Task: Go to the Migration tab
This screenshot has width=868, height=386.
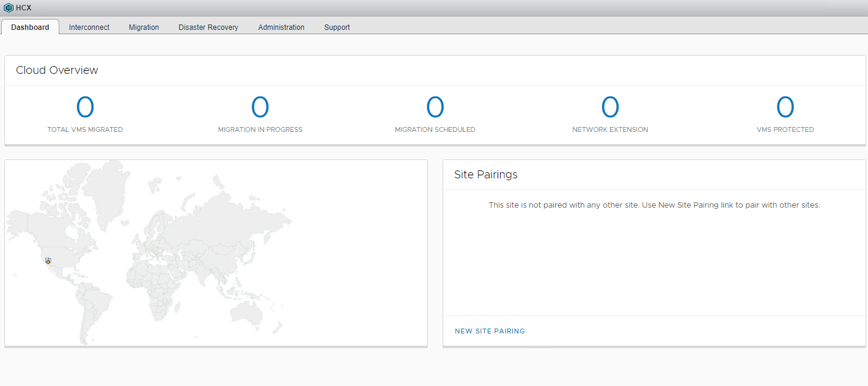Action: 144,27
